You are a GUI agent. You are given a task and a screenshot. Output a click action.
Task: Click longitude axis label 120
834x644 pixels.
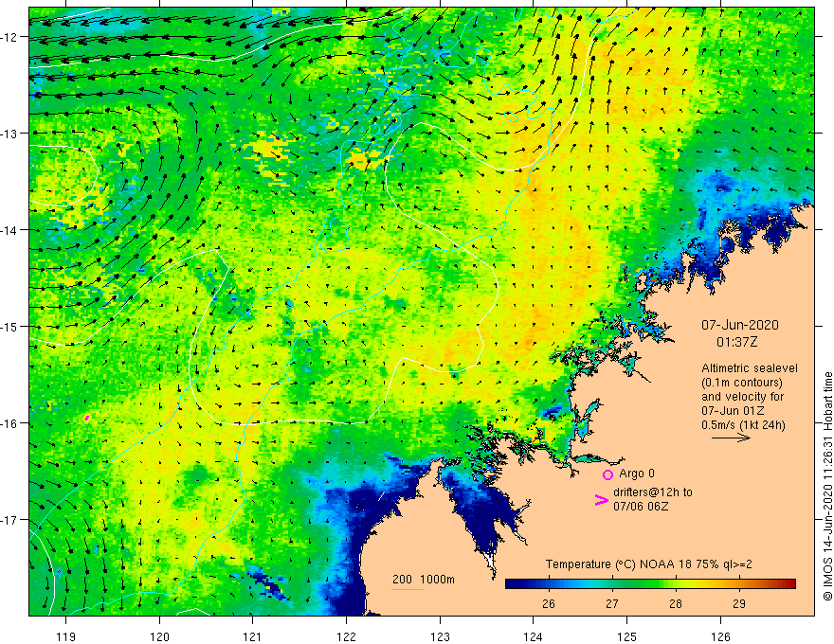[159, 636]
